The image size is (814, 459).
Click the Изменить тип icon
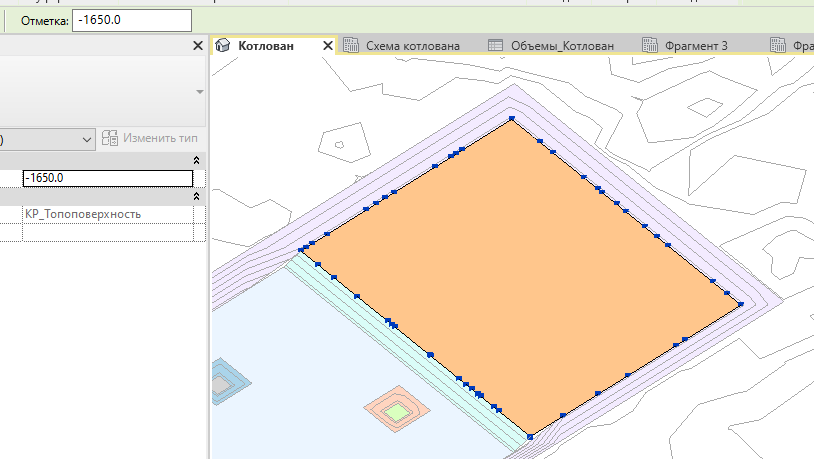(x=110, y=138)
